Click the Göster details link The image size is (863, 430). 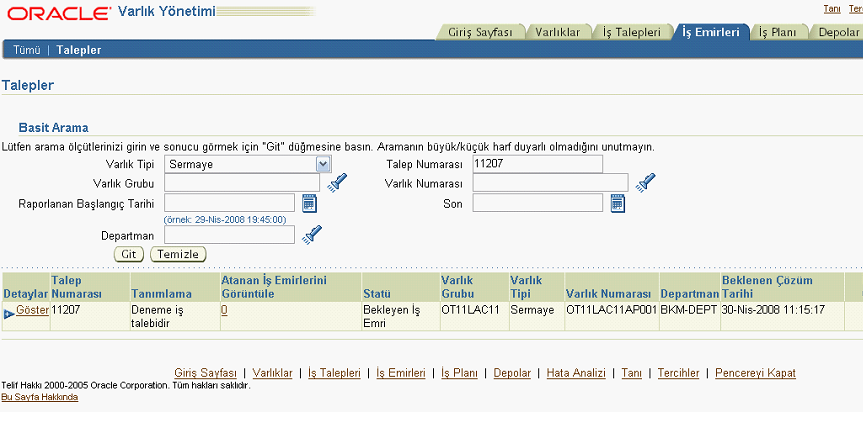(33, 311)
